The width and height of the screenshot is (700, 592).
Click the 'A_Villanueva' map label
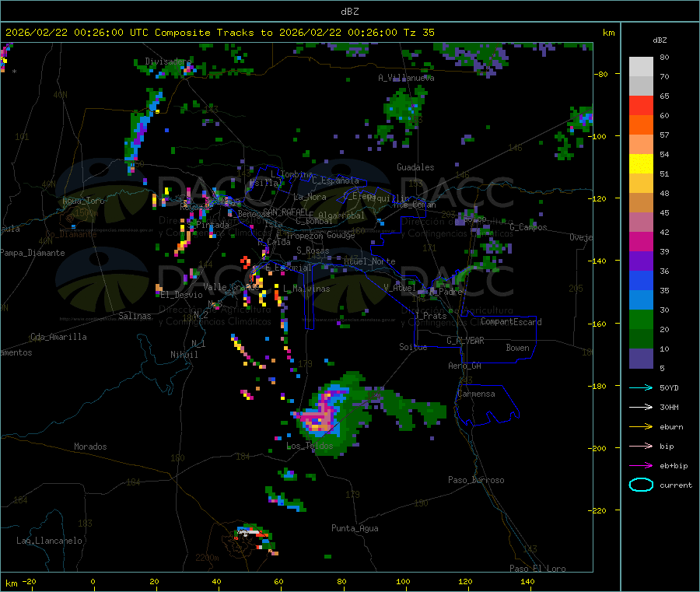point(406,78)
